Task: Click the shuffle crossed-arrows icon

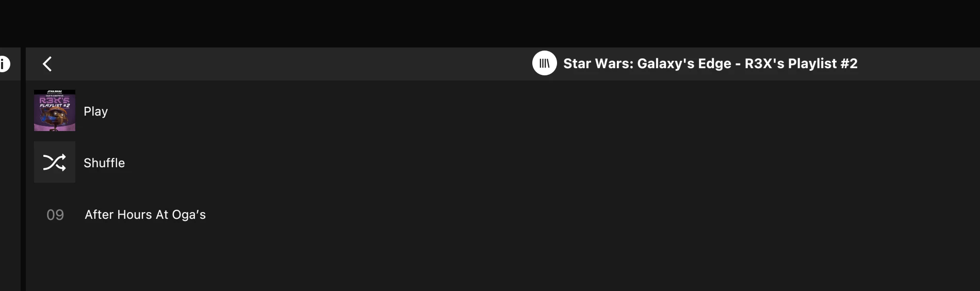Action: [x=54, y=163]
